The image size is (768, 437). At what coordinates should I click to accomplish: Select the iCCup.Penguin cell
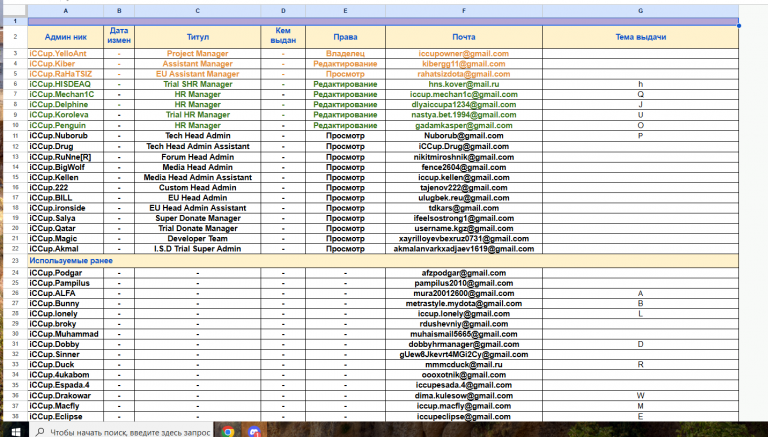[x=66, y=125]
